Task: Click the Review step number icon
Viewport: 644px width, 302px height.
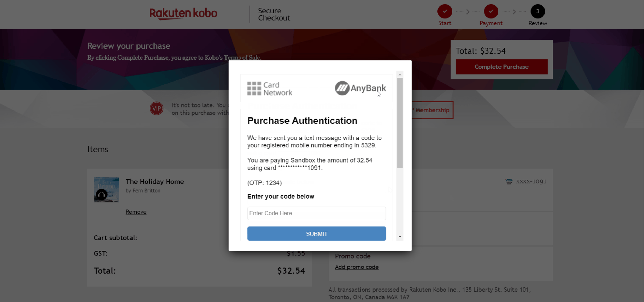Action: tap(537, 11)
